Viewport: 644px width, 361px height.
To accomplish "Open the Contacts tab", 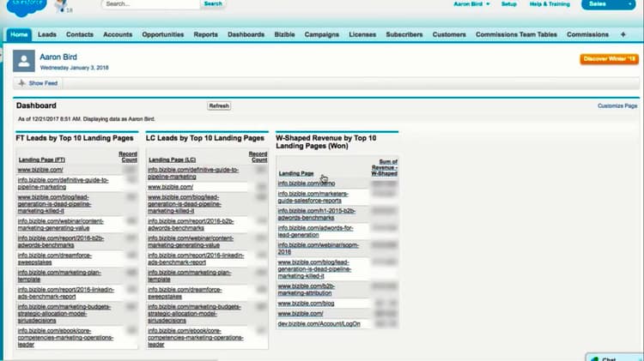I will (80, 35).
